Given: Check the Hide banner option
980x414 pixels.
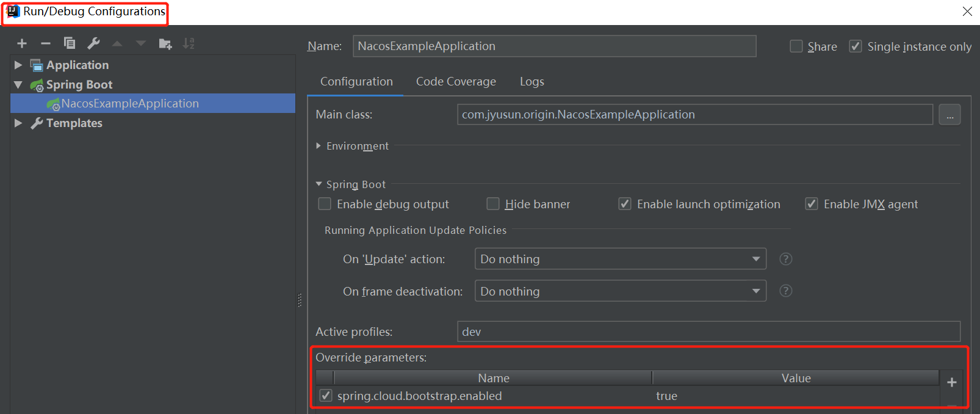Looking at the screenshot, I should (x=493, y=204).
